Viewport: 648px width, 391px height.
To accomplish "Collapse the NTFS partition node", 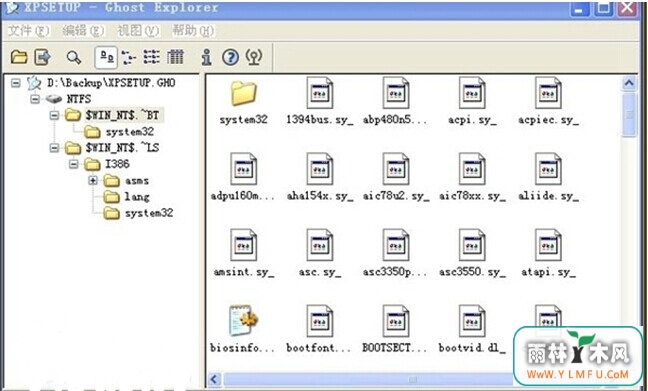I will (x=35, y=99).
